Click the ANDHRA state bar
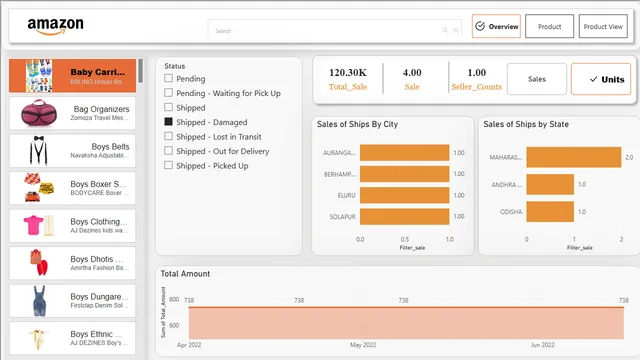The height and width of the screenshot is (360, 640). tap(550, 184)
